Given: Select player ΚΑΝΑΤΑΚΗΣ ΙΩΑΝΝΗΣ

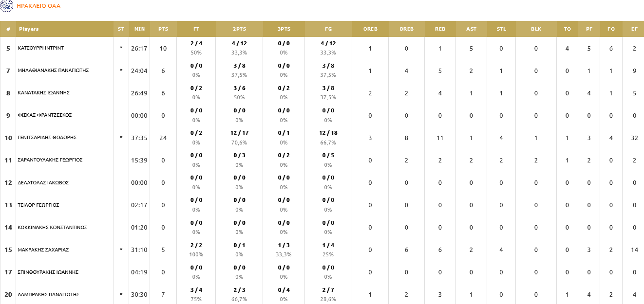Looking at the screenshot, I should click(44, 93).
